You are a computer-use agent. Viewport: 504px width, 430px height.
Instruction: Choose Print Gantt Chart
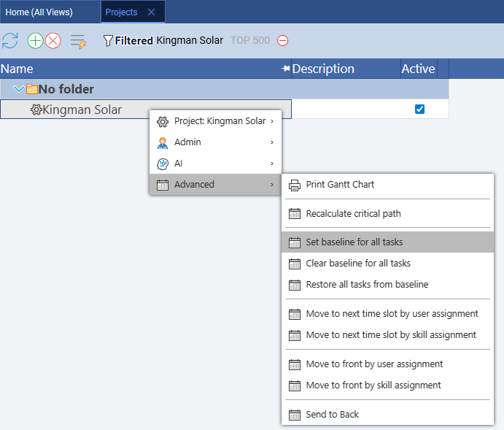pos(387,185)
